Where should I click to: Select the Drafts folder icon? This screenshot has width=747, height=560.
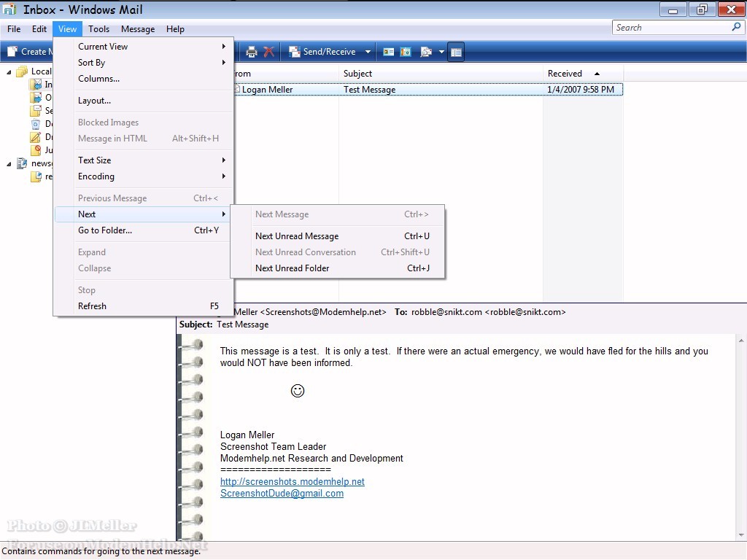point(36,137)
